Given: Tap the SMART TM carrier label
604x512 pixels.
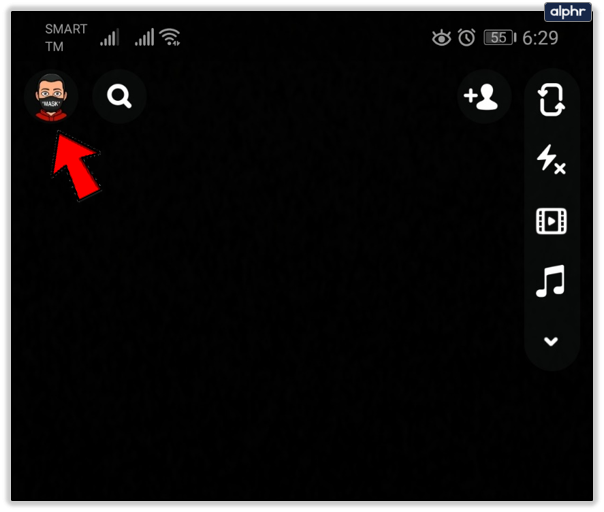Looking at the screenshot, I should tap(66, 38).
